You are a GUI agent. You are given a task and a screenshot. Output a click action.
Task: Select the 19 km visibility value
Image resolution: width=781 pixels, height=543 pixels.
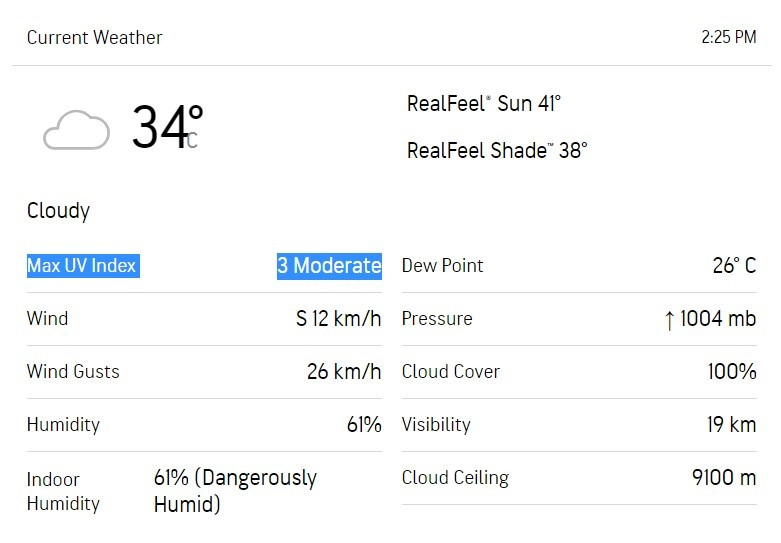(x=731, y=425)
